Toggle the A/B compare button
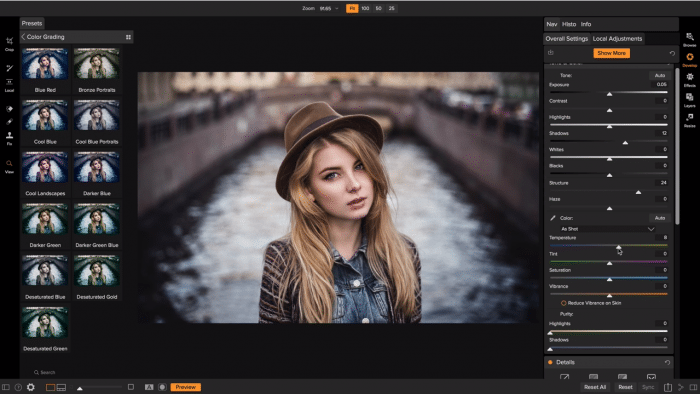Viewport: 700px width, 394px height. pos(149,387)
